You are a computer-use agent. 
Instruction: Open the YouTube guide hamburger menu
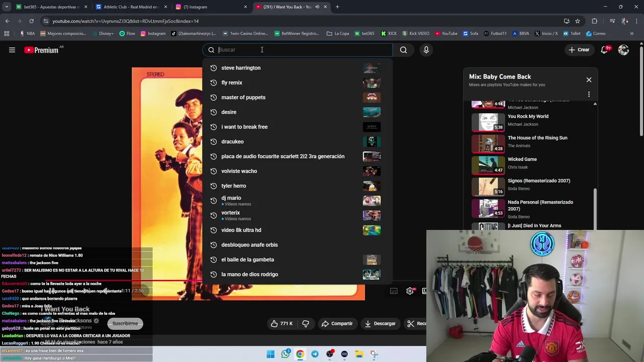click(x=12, y=50)
